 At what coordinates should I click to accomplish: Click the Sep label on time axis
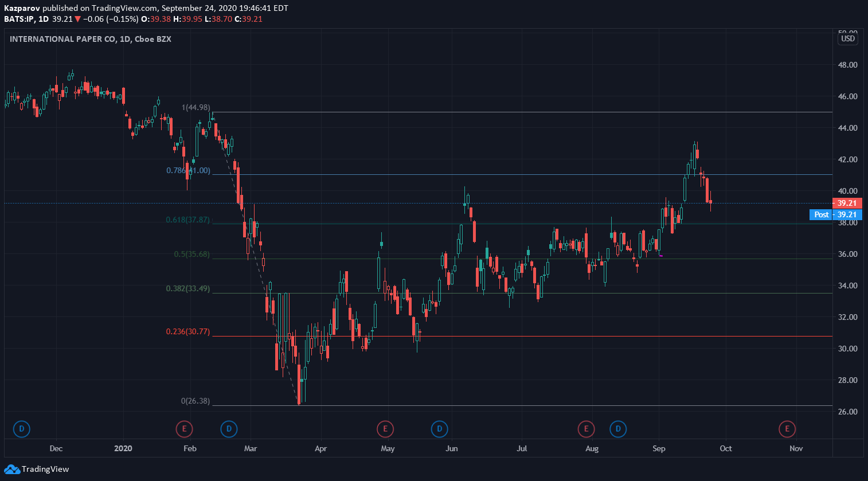point(659,449)
